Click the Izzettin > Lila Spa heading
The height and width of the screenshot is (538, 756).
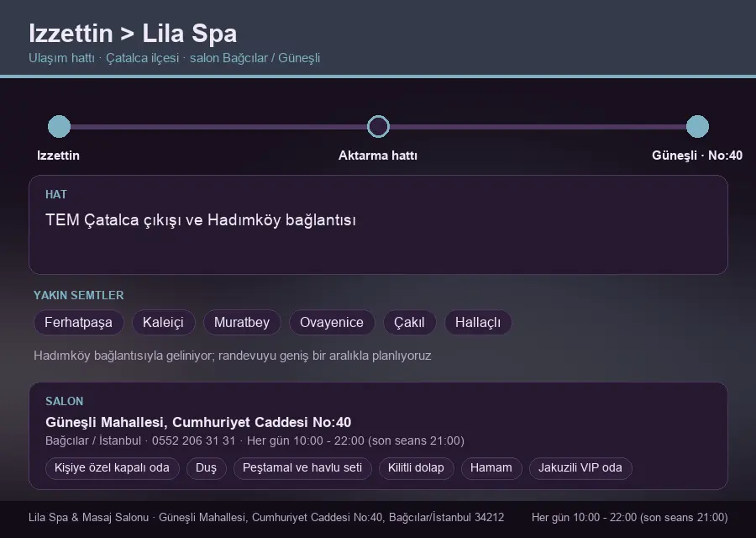click(133, 34)
